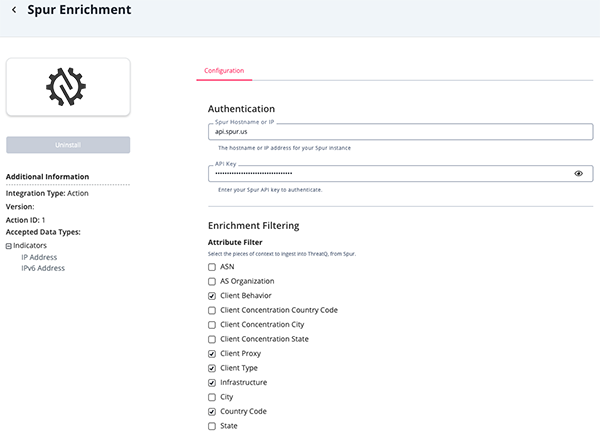
Task: Click the Spur Enrichment gear logo thumbnail
Action: (68, 87)
